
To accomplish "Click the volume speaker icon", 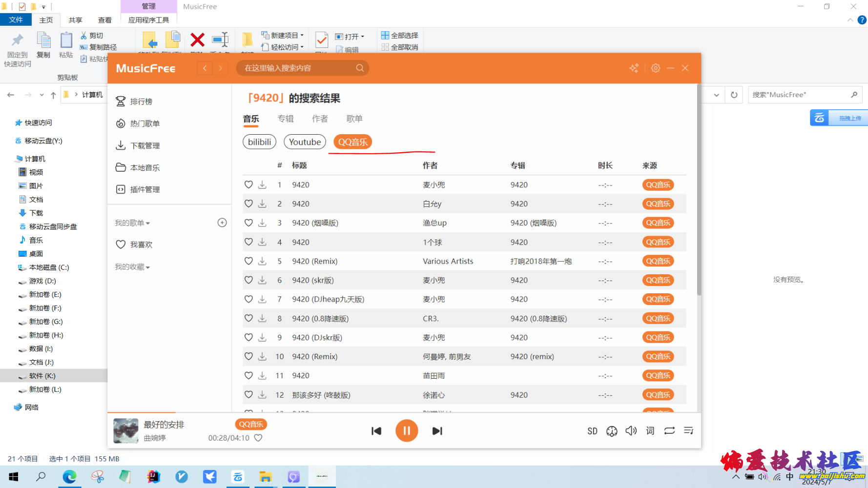I will pyautogui.click(x=631, y=431).
